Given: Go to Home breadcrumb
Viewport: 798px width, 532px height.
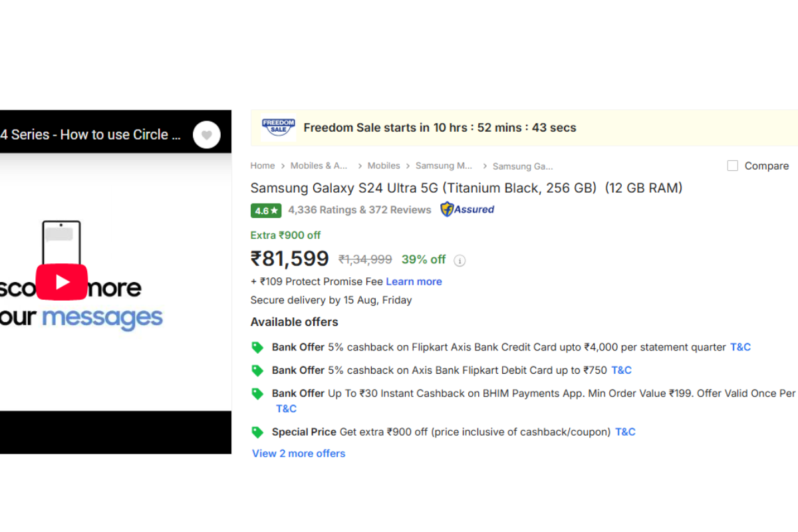Looking at the screenshot, I should pos(263,166).
